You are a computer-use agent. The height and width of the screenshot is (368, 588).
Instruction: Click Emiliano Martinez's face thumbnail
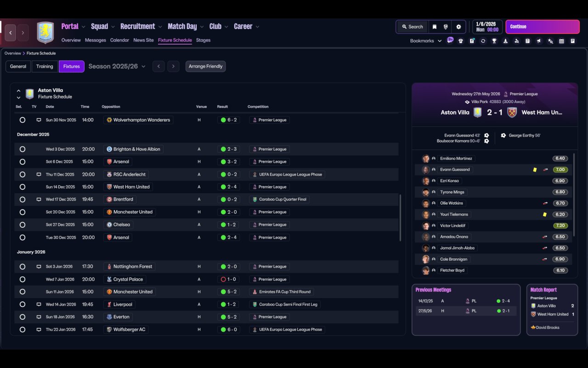tap(426, 158)
